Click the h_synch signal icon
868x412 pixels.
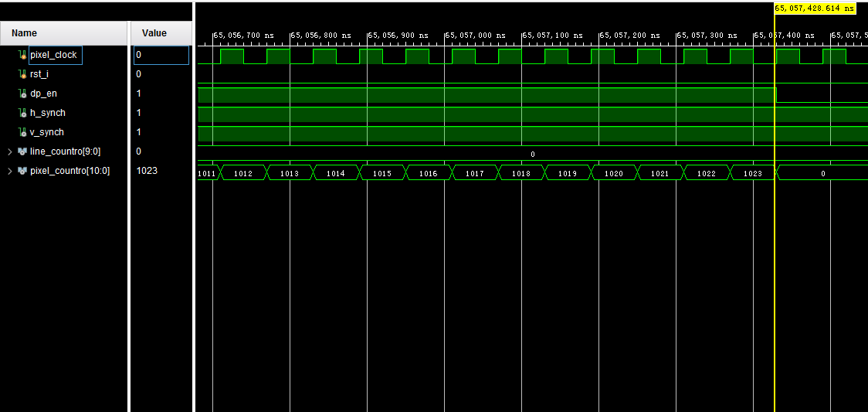22,113
